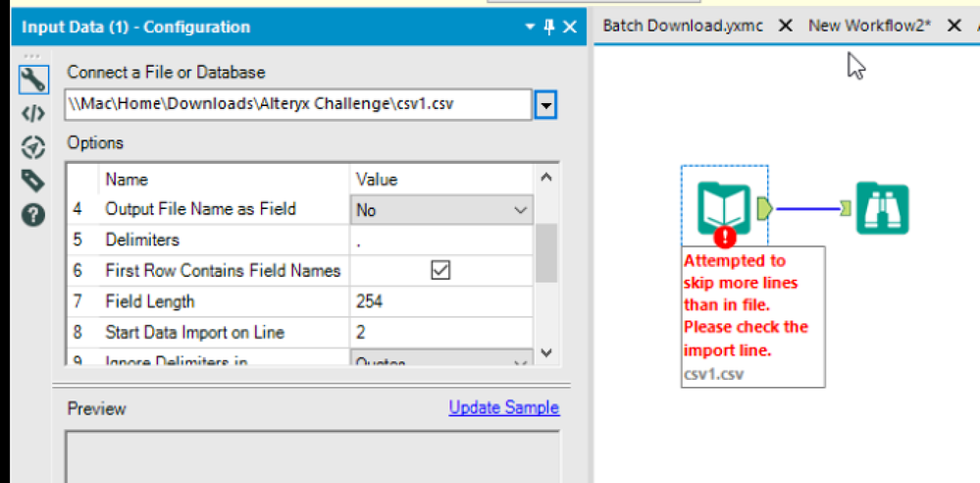The height and width of the screenshot is (483, 980).
Task: Pin the Configuration panel
Action: click(x=549, y=27)
